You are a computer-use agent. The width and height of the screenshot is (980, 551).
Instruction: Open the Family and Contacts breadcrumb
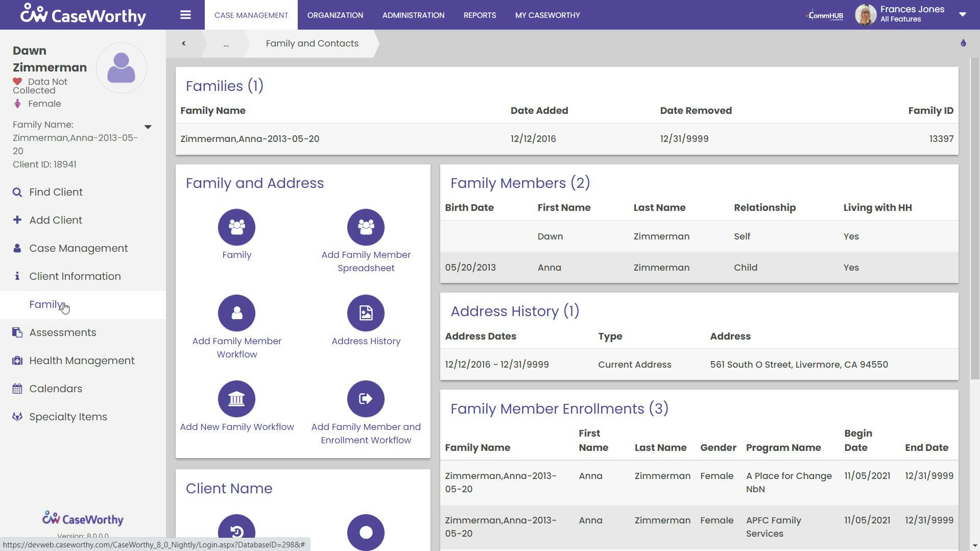(312, 43)
